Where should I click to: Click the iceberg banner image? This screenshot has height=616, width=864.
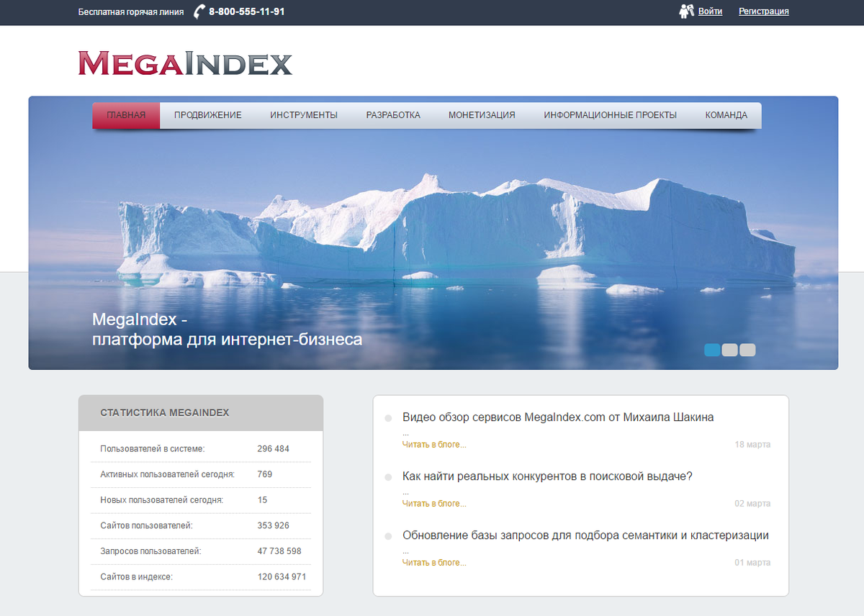(x=433, y=233)
